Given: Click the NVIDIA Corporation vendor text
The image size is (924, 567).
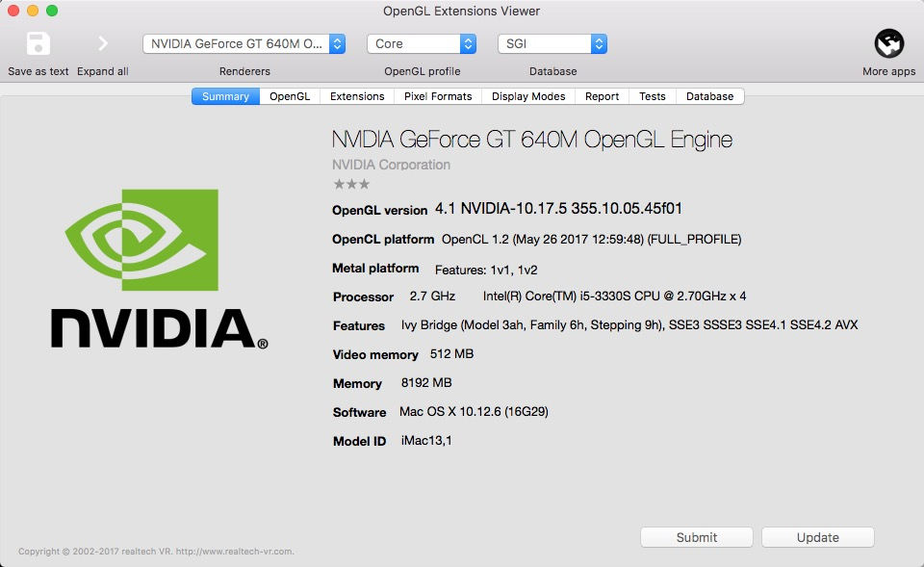Looking at the screenshot, I should [392, 165].
